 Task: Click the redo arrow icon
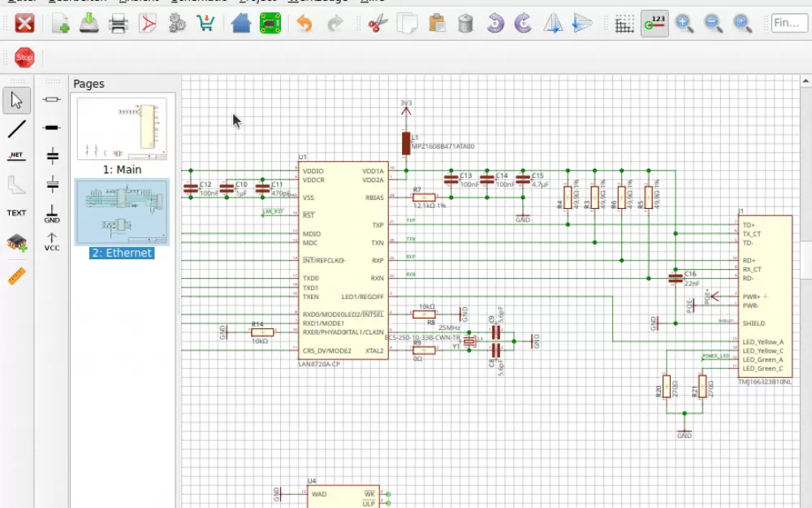335,24
